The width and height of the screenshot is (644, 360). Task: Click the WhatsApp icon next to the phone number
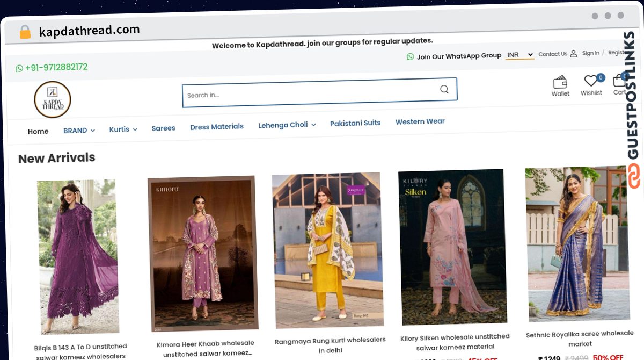point(19,68)
